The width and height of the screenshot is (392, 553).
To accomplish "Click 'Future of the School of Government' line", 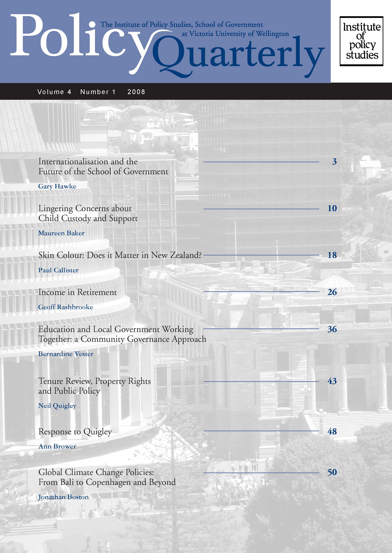I will coord(103,172).
